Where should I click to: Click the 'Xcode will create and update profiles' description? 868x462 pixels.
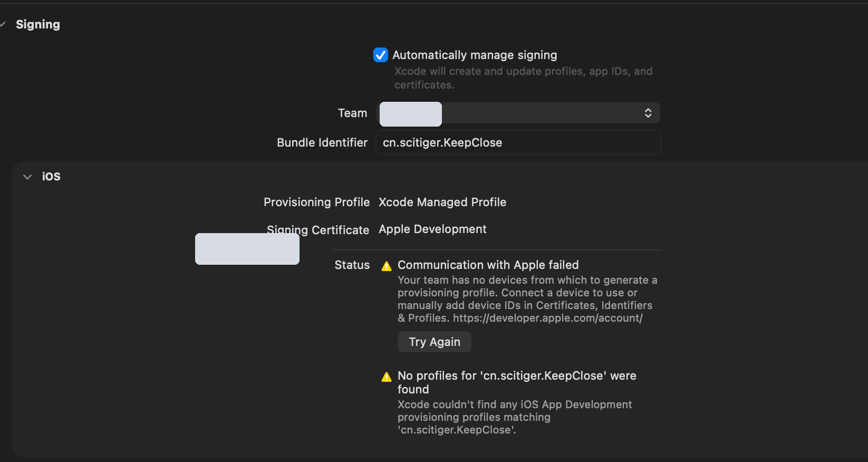tap(524, 78)
